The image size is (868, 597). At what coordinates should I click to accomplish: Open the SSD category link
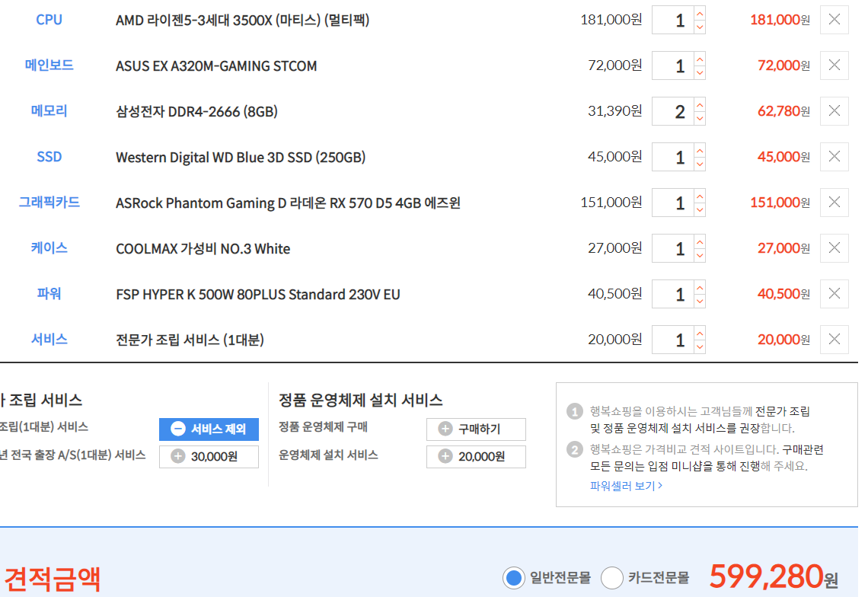[x=49, y=157]
